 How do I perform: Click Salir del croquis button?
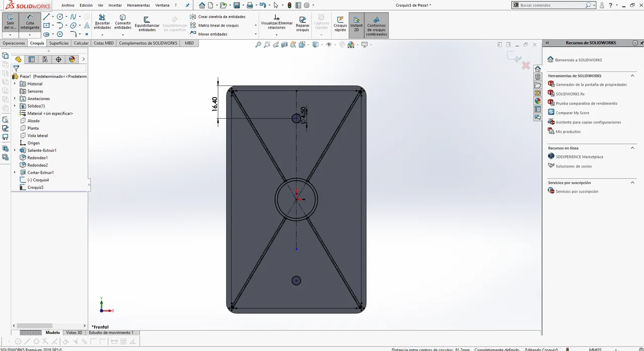click(x=10, y=22)
